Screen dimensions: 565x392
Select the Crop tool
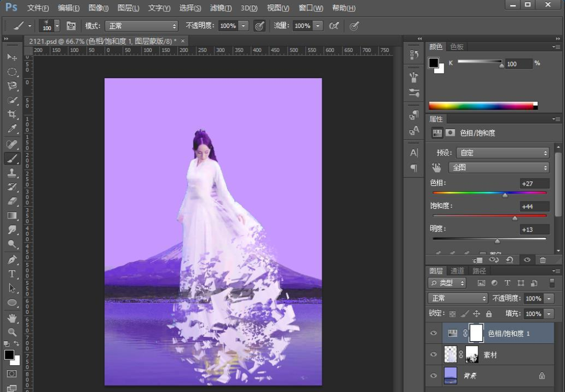tap(12, 115)
